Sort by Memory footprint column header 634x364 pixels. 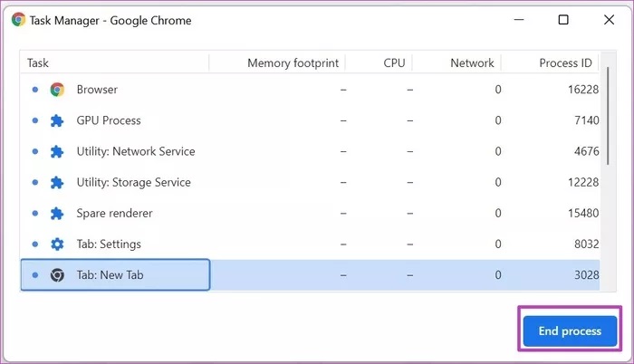click(x=293, y=62)
